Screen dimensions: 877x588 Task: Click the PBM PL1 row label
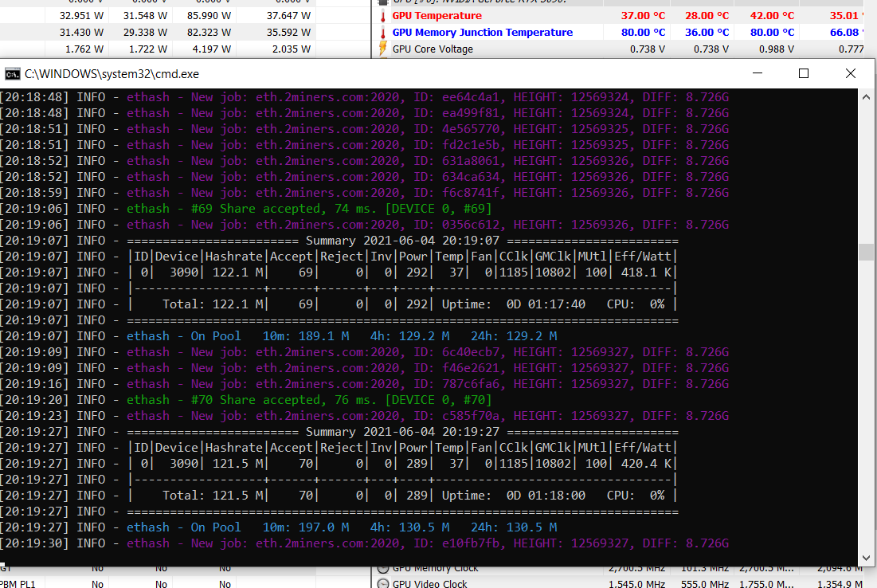[x=18, y=583]
